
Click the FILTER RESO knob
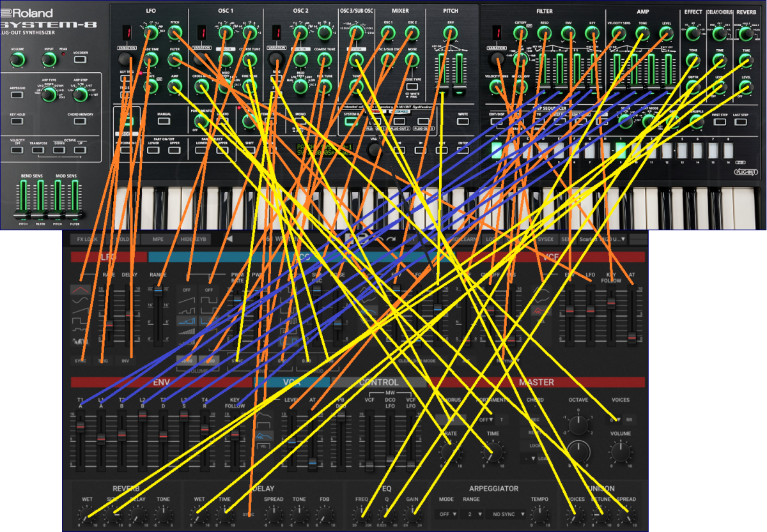point(545,34)
